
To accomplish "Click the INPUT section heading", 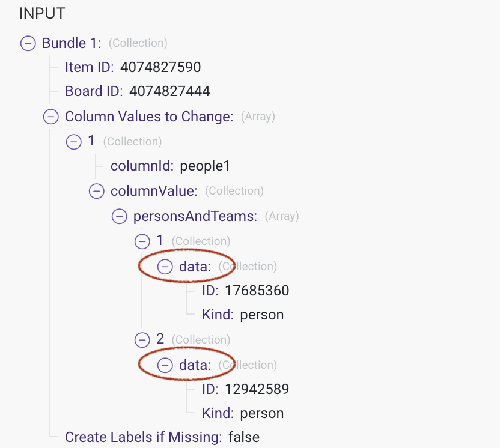I will 42,13.
